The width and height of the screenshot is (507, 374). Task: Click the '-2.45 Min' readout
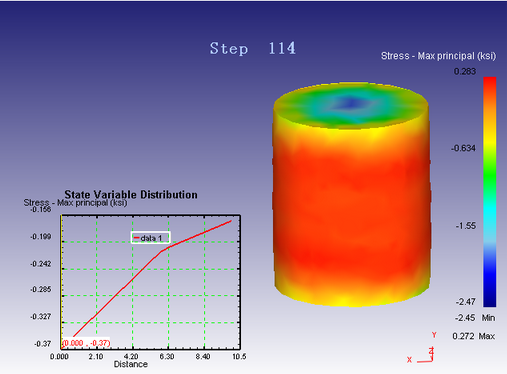click(475, 318)
